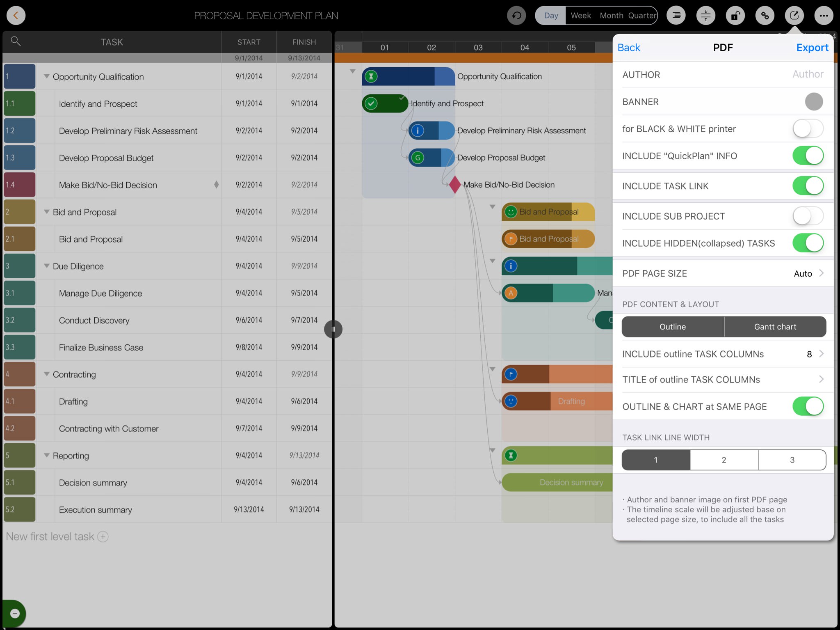Tap the orange back arrow icon
The width and height of the screenshot is (840, 630).
(x=16, y=16)
